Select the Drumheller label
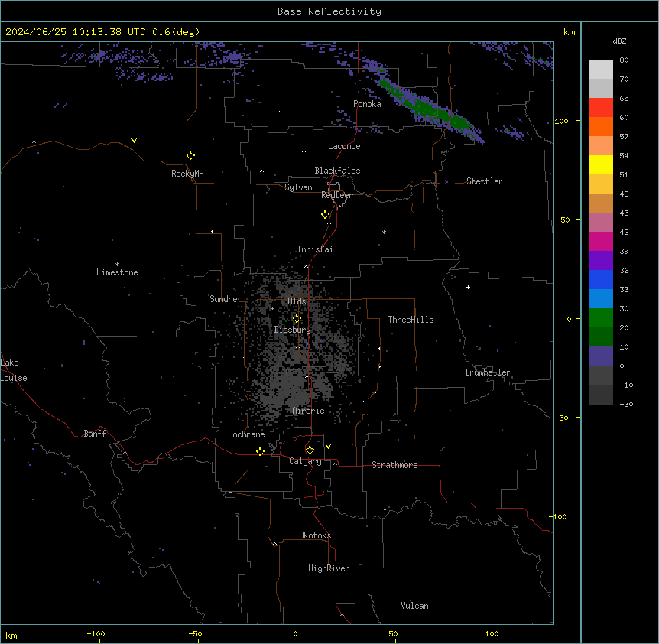Viewport: 659px width, 644px height. click(488, 372)
